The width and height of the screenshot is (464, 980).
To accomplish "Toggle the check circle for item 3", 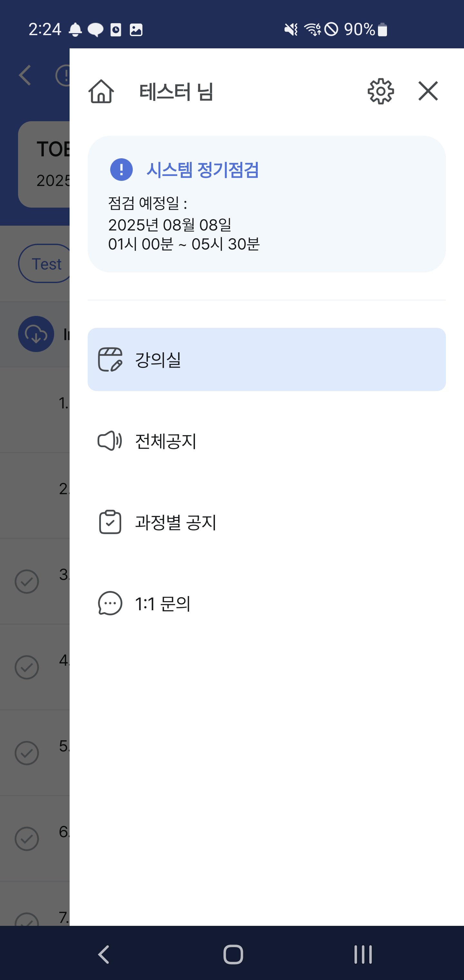I will point(27,581).
